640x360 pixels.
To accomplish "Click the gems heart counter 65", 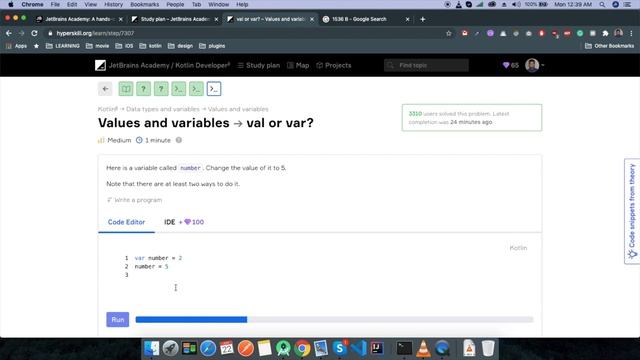I will pos(511,65).
